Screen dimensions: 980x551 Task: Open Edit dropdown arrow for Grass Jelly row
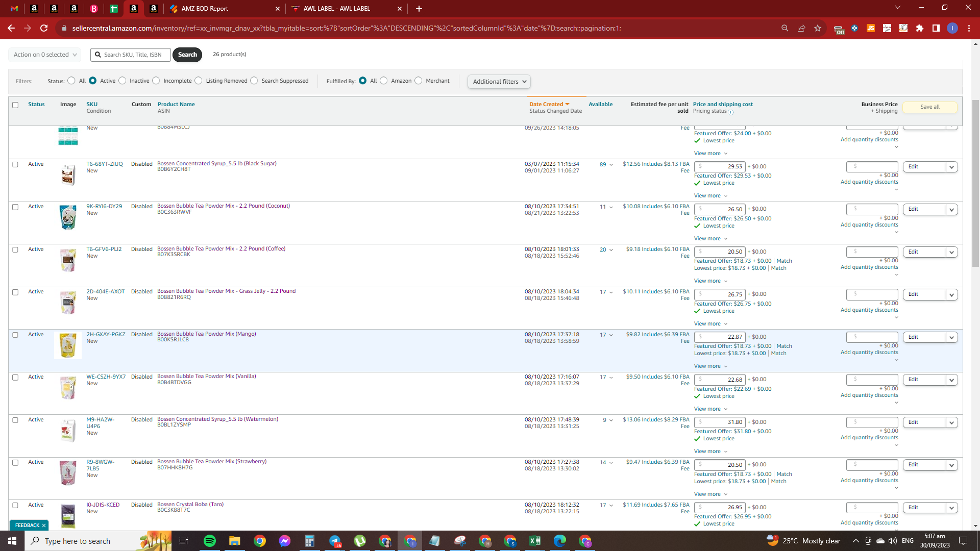952,295
